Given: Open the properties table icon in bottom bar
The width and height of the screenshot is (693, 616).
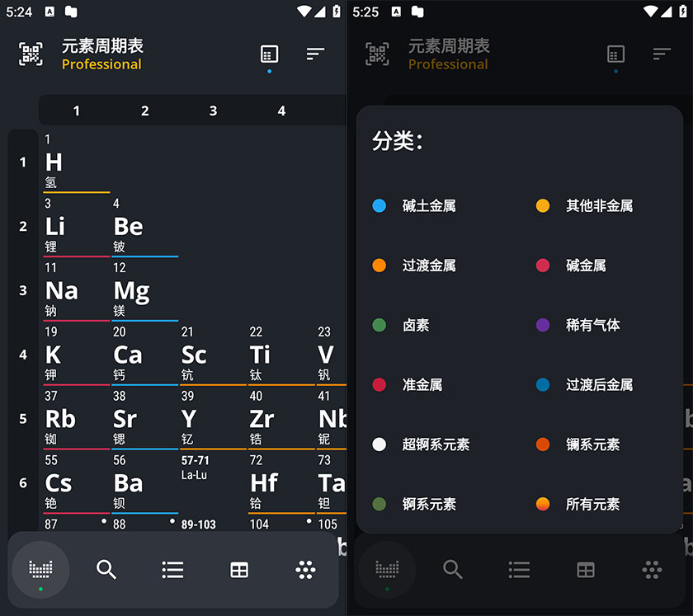Looking at the screenshot, I should click(239, 569).
